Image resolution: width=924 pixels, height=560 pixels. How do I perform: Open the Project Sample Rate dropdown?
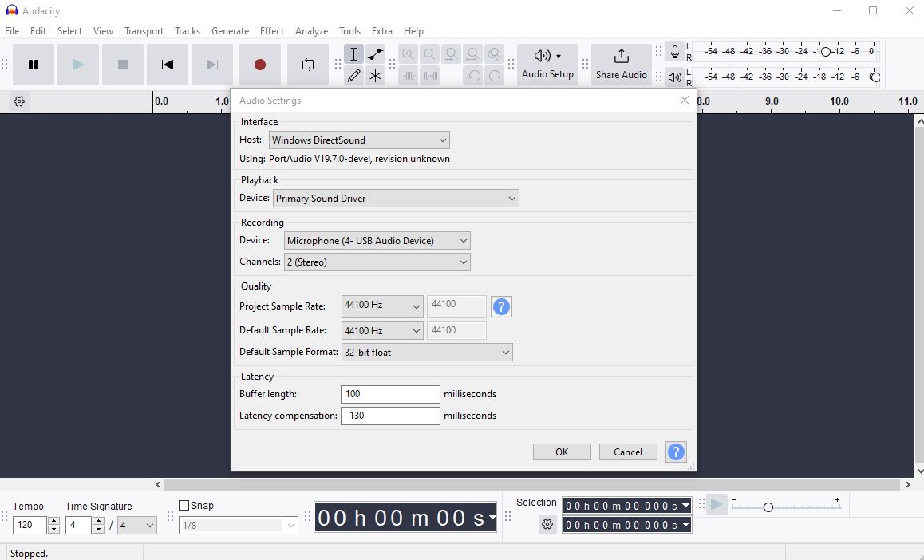tap(382, 306)
